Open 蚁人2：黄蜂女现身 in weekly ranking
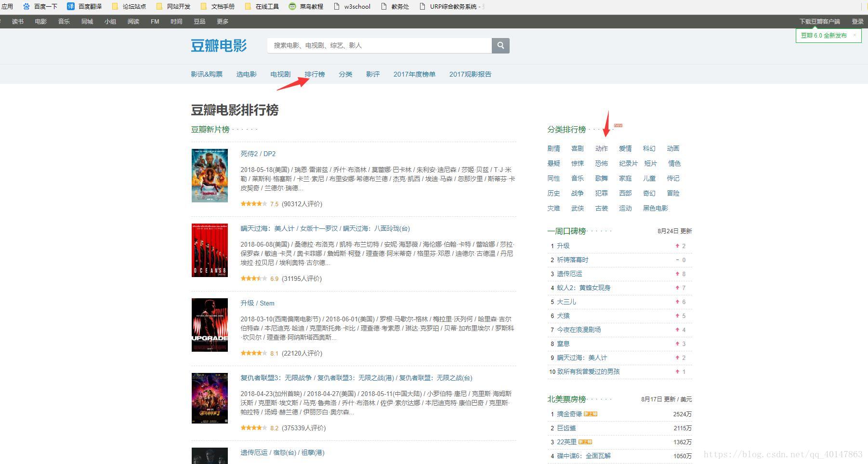 [x=584, y=288]
